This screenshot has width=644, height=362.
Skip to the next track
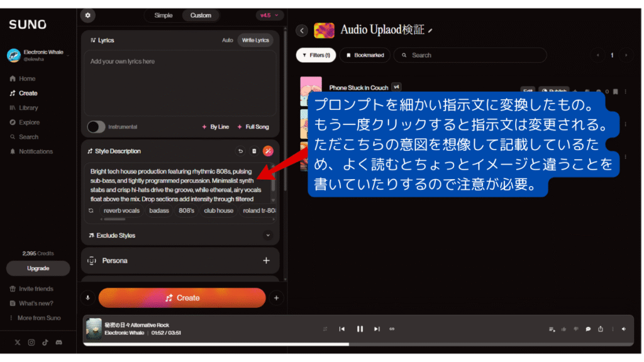pos(377,329)
